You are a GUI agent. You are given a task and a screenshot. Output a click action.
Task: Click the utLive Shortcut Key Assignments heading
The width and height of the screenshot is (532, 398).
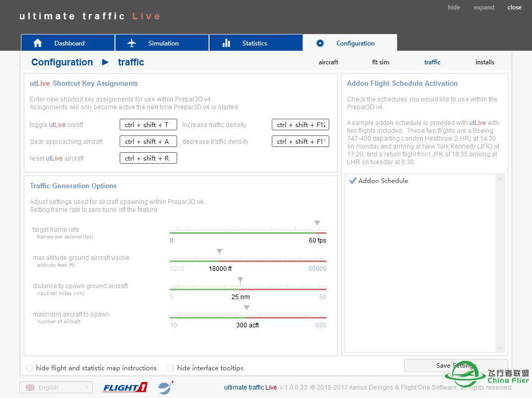(84, 83)
